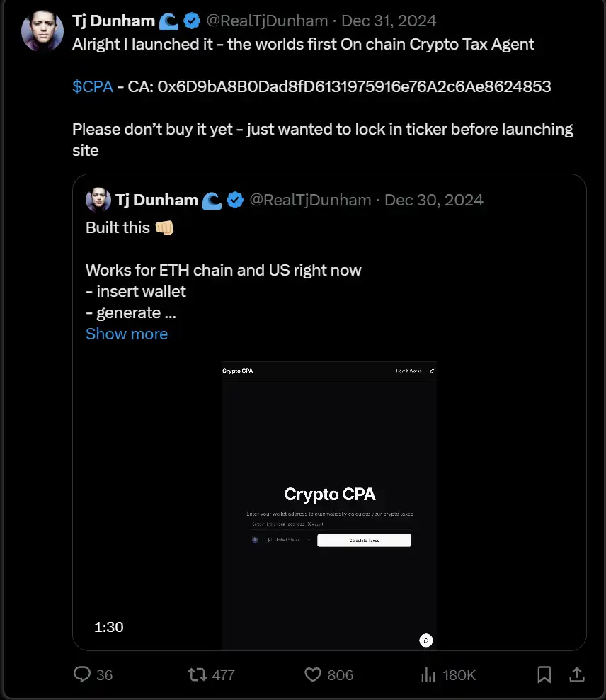Click the share upload icon
The image size is (606, 700).
click(577, 674)
